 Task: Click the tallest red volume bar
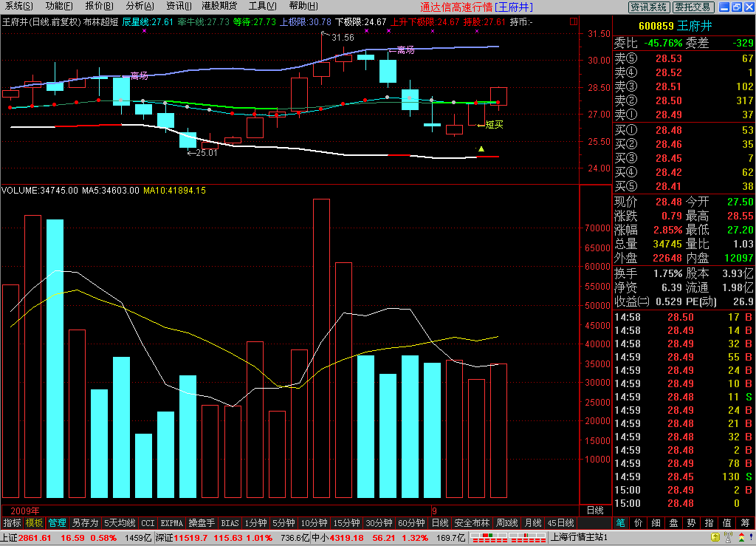322,348
